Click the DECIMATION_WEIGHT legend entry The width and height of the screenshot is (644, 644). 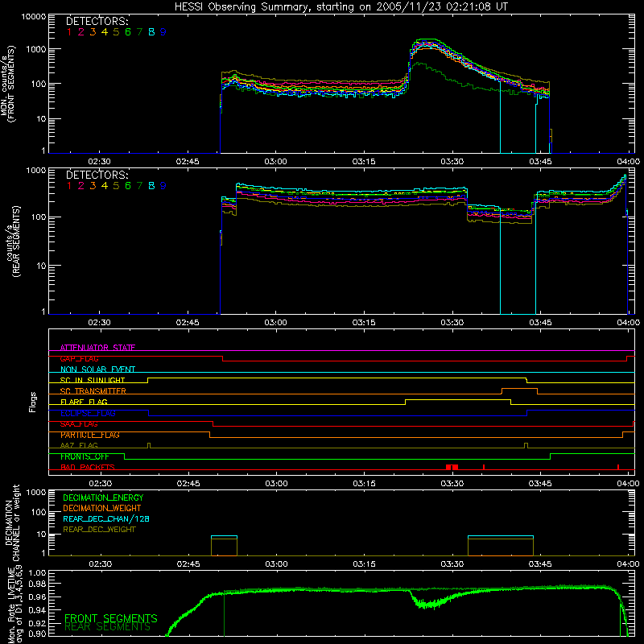(102, 508)
